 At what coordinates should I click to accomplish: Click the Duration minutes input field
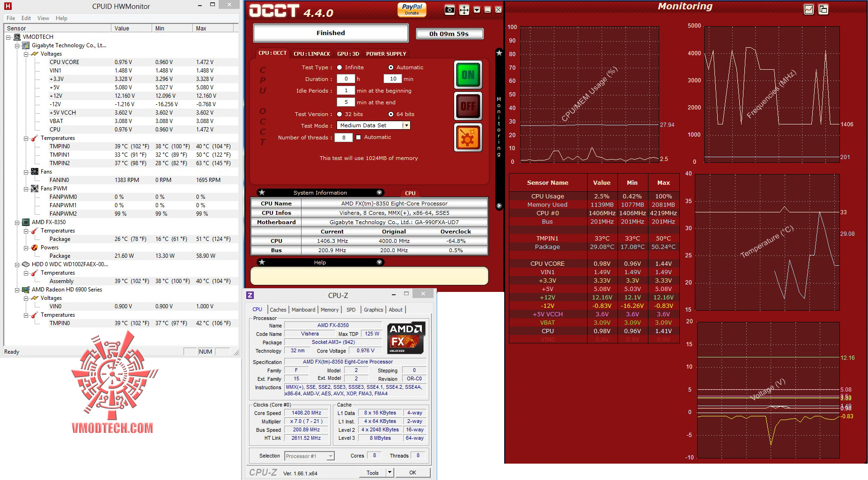click(x=393, y=79)
